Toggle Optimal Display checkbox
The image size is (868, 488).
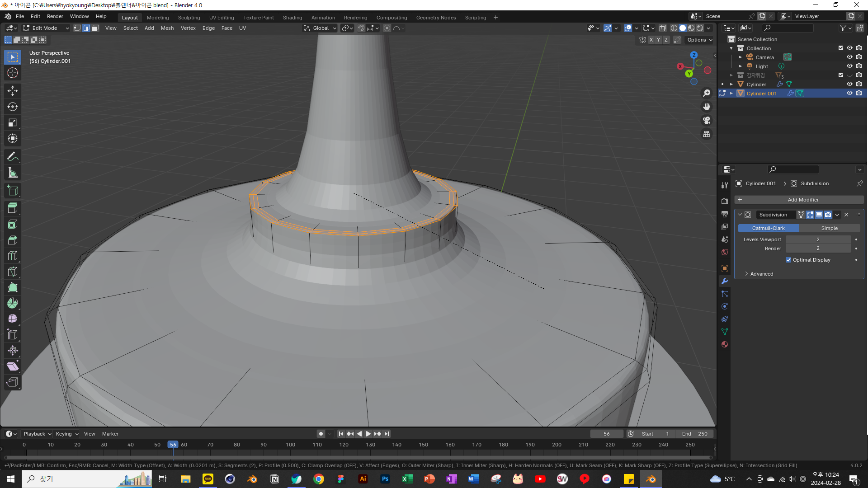pos(788,260)
